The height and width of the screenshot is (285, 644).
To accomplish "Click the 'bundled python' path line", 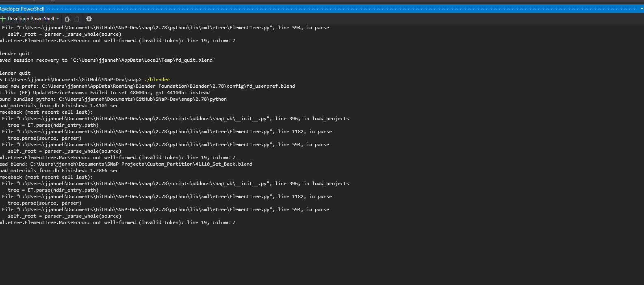I will pos(113,99).
